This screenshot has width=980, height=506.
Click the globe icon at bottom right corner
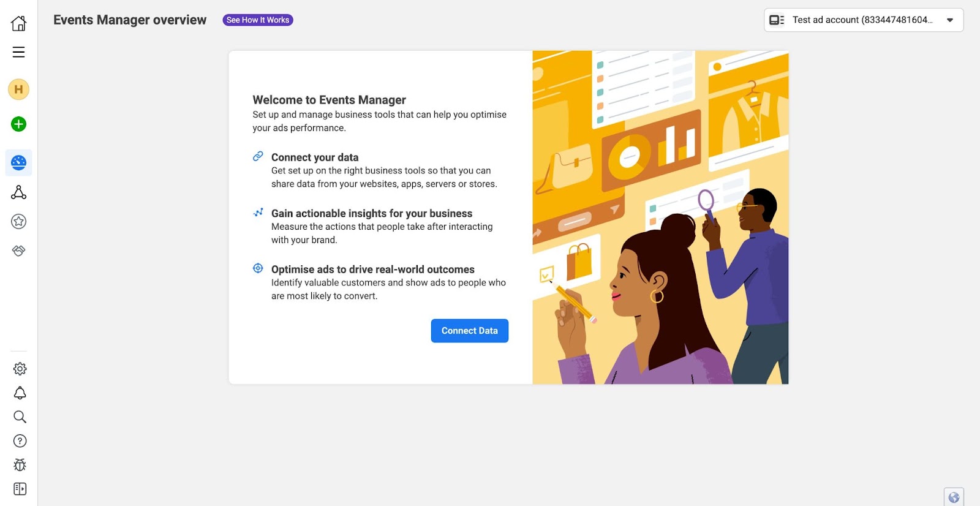954,497
